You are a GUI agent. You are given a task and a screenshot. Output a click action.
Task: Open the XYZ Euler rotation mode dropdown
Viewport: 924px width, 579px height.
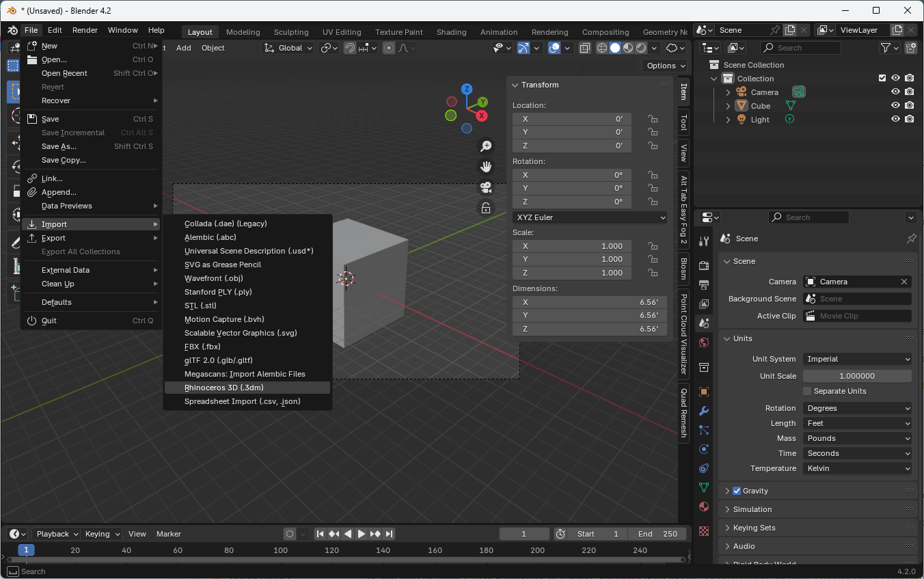(x=590, y=217)
